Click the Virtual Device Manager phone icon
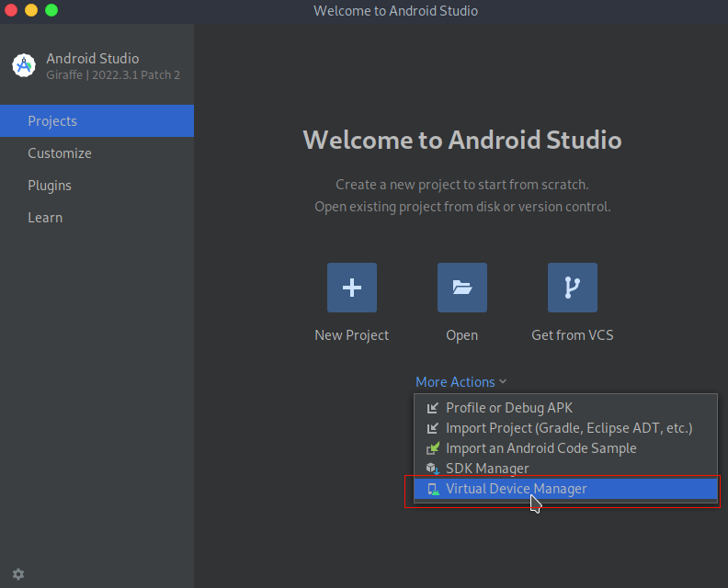 point(433,489)
